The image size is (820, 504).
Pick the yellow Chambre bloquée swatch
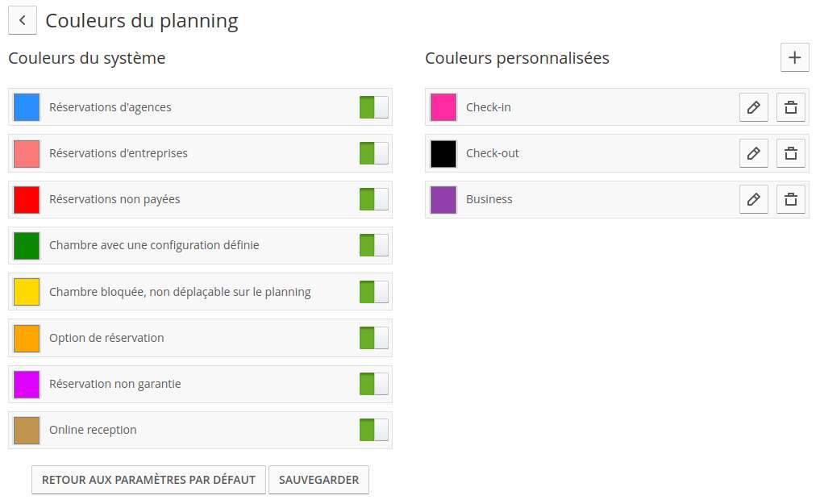[27, 292]
